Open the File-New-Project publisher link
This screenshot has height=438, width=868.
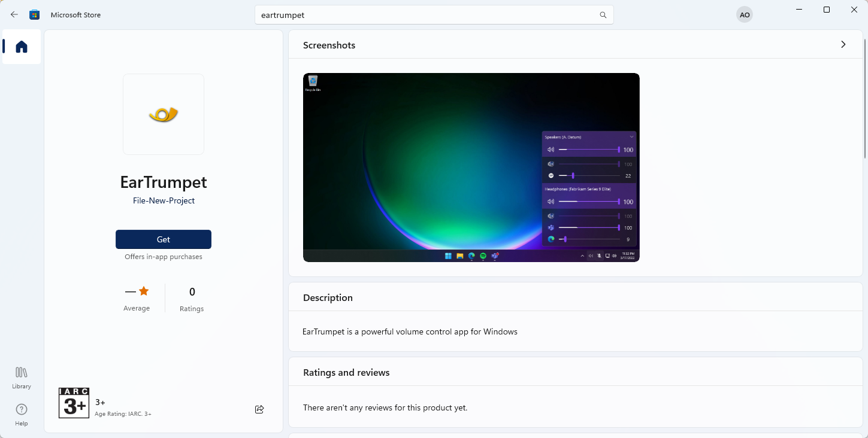point(163,200)
